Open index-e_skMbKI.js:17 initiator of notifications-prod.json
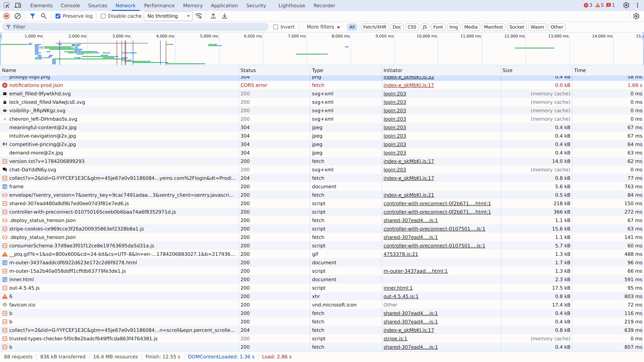Image resolution: width=644 pixels, height=362 pixels. [x=409, y=85]
